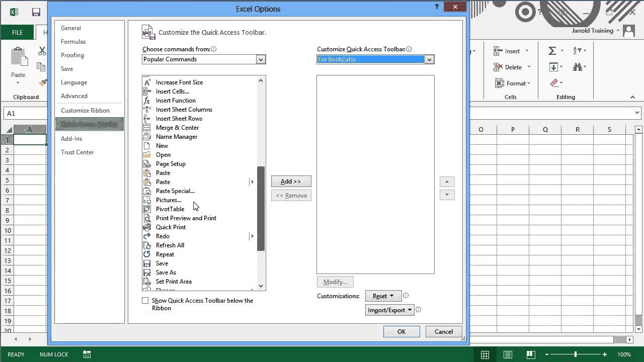The height and width of the screenshot is (362, 644).
Task: Click the Move Up arrow button
Action: coord(447,182)
